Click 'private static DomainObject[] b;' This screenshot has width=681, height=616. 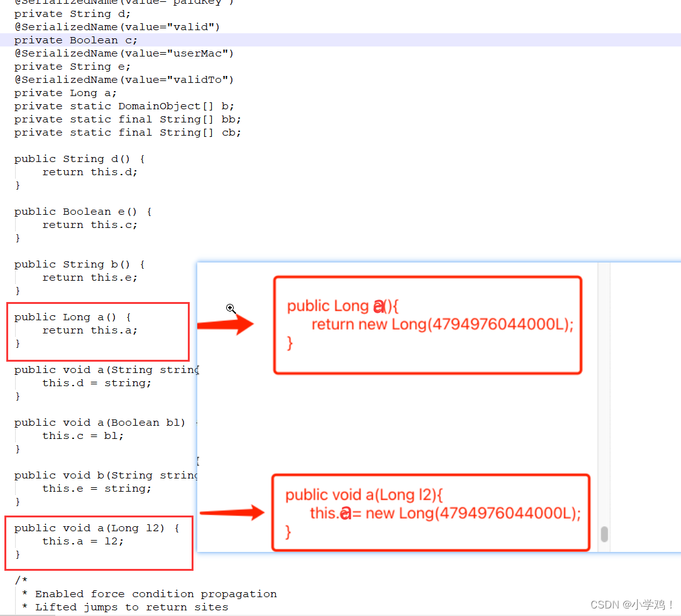[x=124, y=106]
